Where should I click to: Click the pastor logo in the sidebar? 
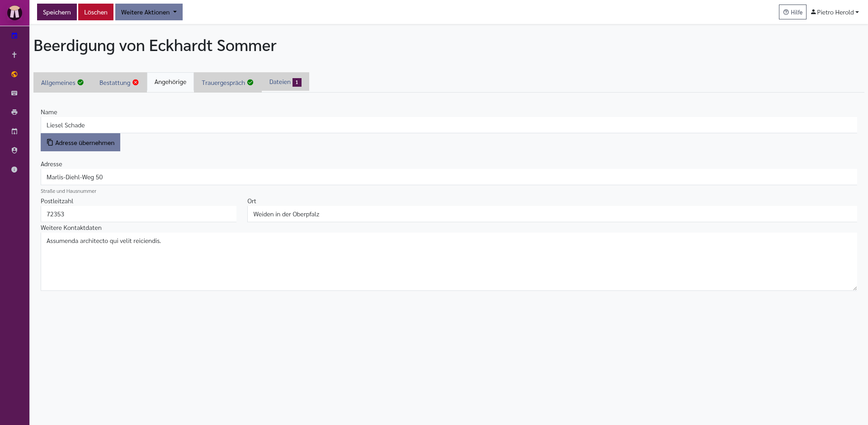(14, 13)
